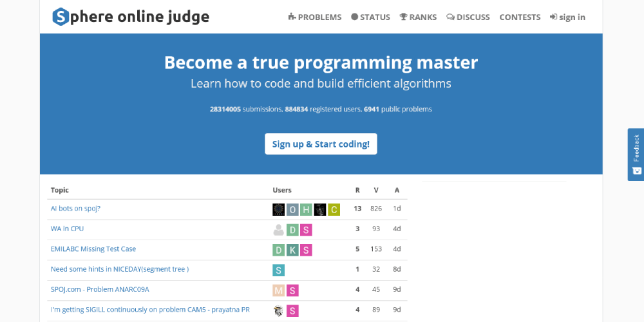Open the 'O' user avatar in AI bots row
The height and width of the screenshot is (322, 644).
click(292, 209)
